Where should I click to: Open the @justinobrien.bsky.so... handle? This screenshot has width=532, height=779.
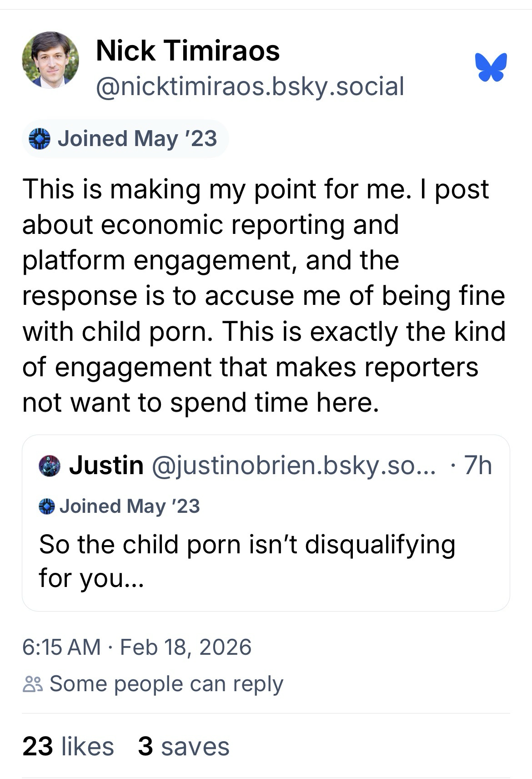293,465
